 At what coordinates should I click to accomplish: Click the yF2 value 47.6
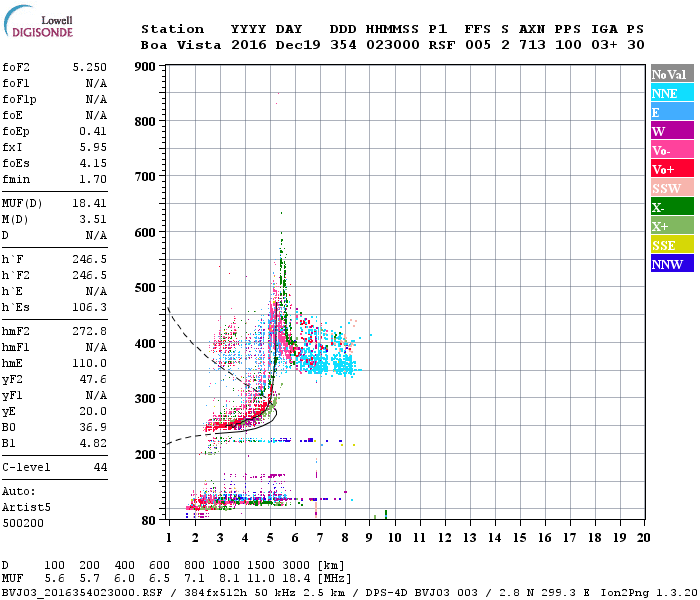(93, 380)
